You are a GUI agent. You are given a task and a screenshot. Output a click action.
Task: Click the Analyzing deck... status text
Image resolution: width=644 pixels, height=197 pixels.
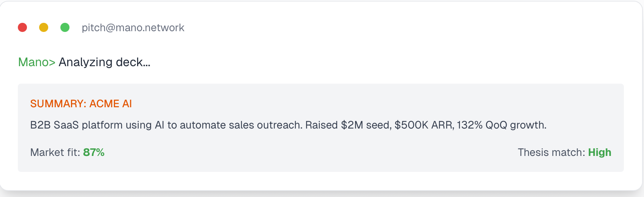click(x=104, y=62)
